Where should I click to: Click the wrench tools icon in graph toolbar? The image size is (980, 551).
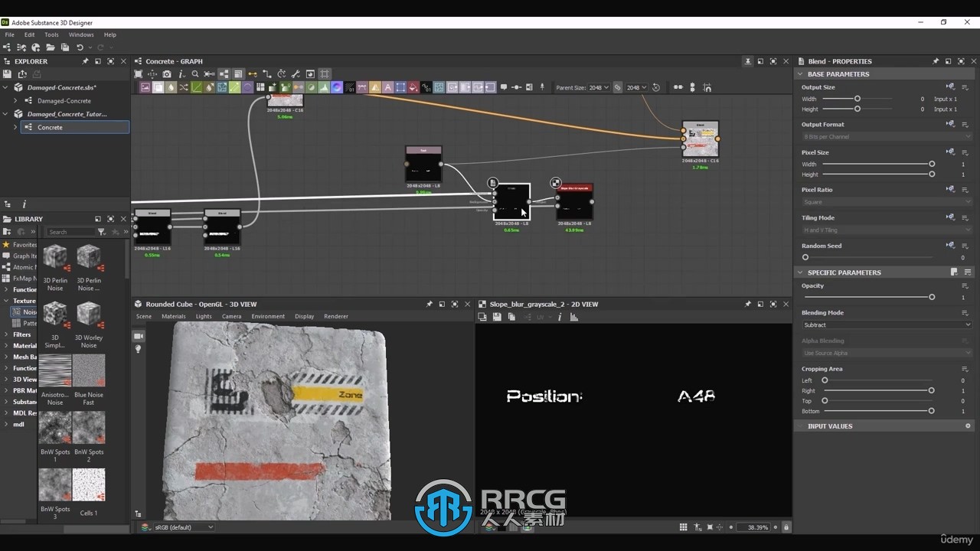(296, 74)
